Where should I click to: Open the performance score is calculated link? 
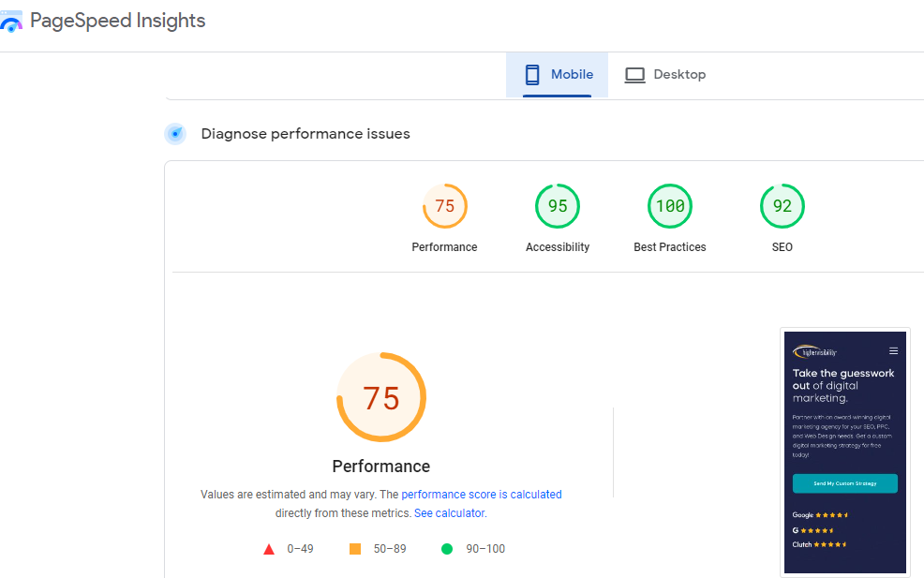point(480,494)
